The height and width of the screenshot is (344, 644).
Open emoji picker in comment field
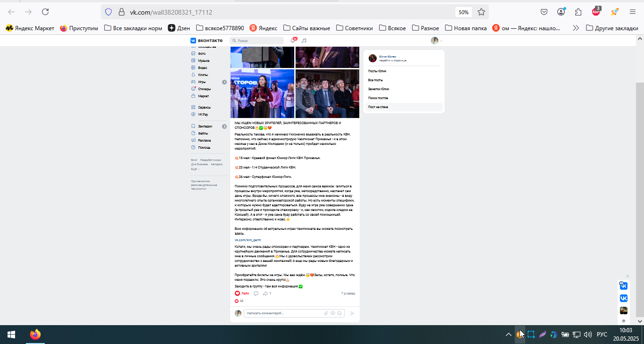coord(339,313)
